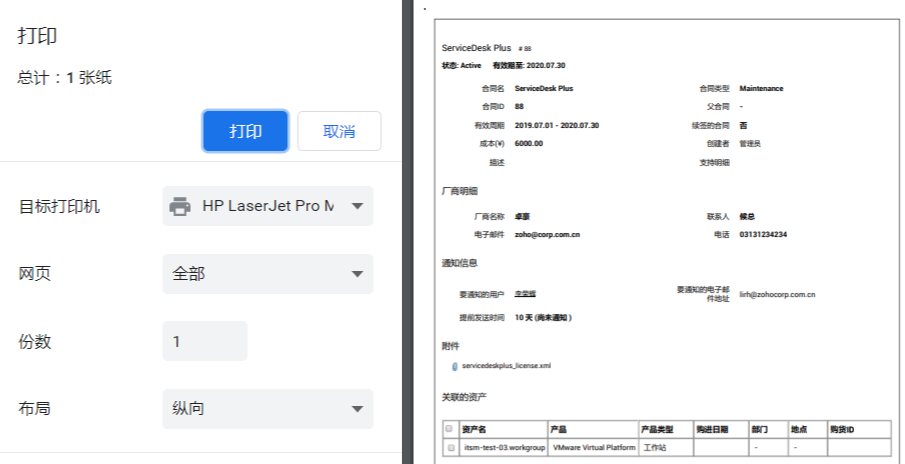Click the 附件 section heading

click(450, 346)
